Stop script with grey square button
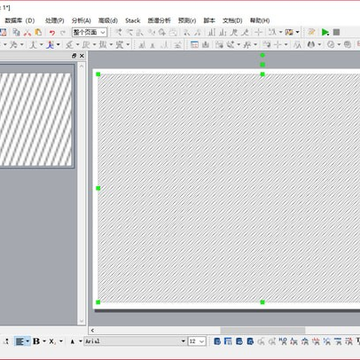 click(x=336, y=32)
